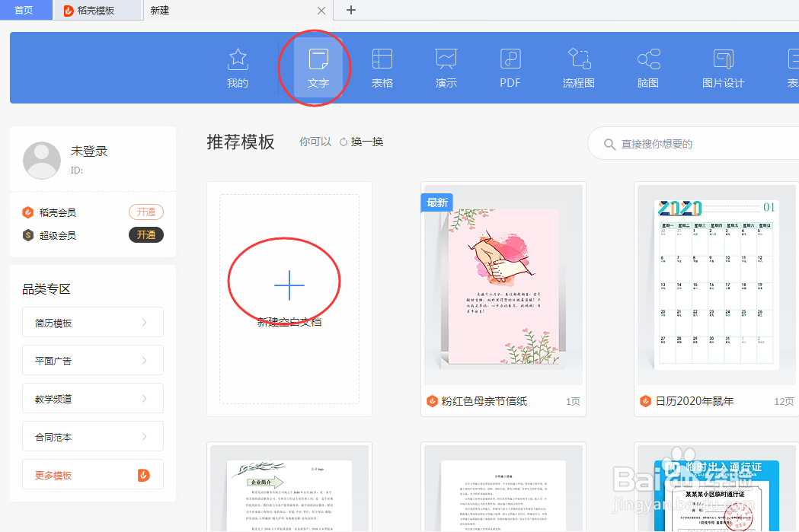Open 简历模板 category
This screenshot has width=799, height=532.
tap(93, 322)
